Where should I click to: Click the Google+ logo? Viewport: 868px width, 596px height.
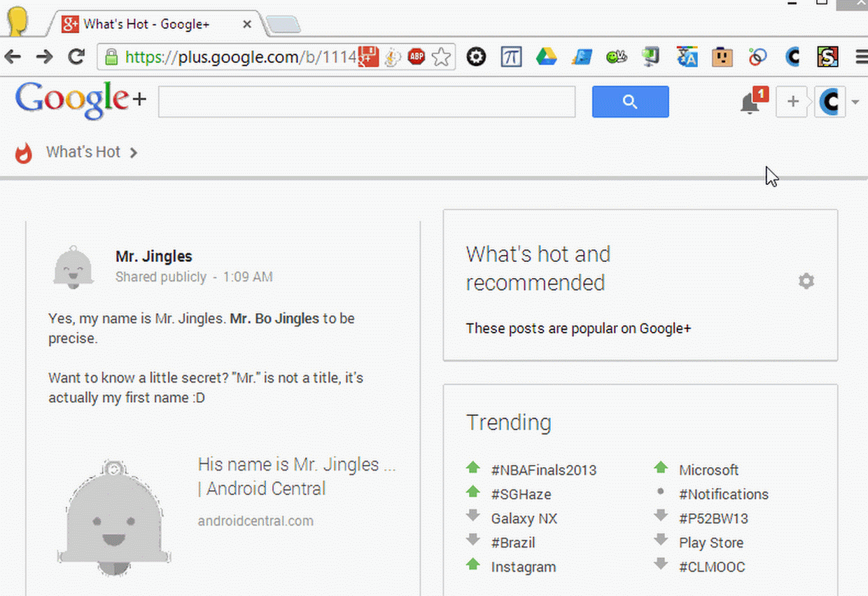point(80,102)
